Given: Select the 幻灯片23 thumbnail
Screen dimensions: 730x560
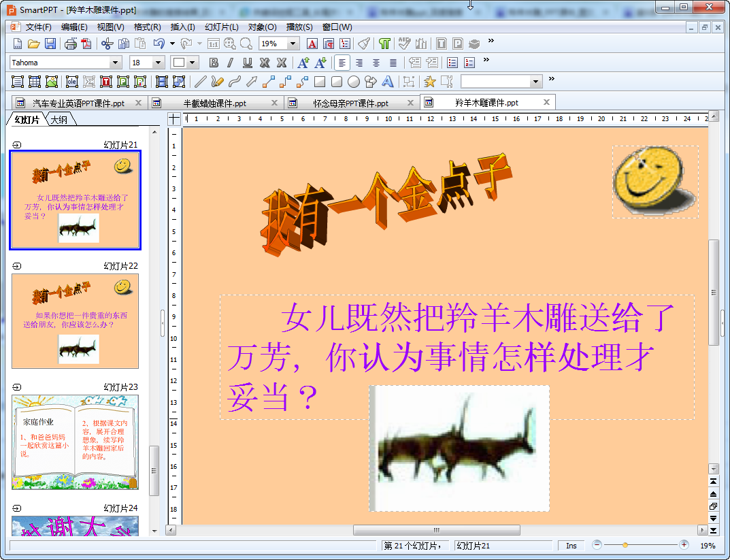Looking at the screenshot, I should pos(75,442).
